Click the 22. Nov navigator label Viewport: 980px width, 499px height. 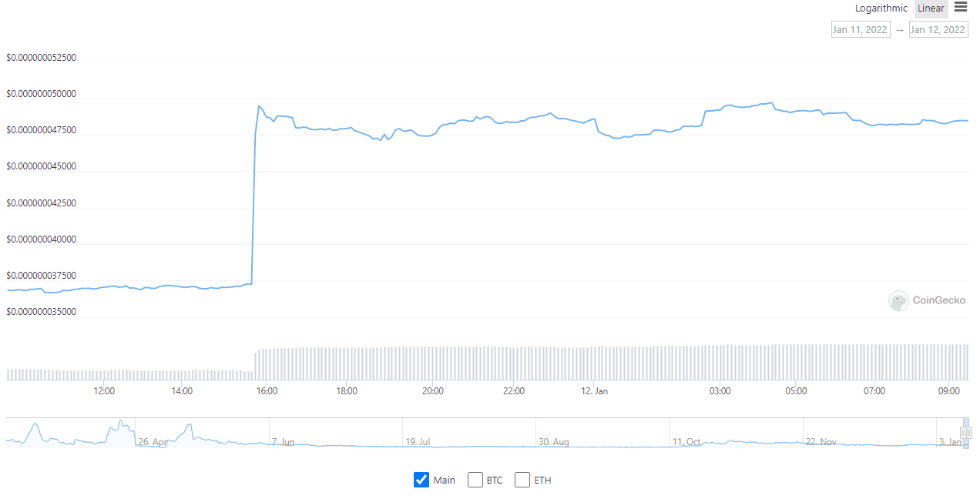pyautogui.click(x=821, y=442)
